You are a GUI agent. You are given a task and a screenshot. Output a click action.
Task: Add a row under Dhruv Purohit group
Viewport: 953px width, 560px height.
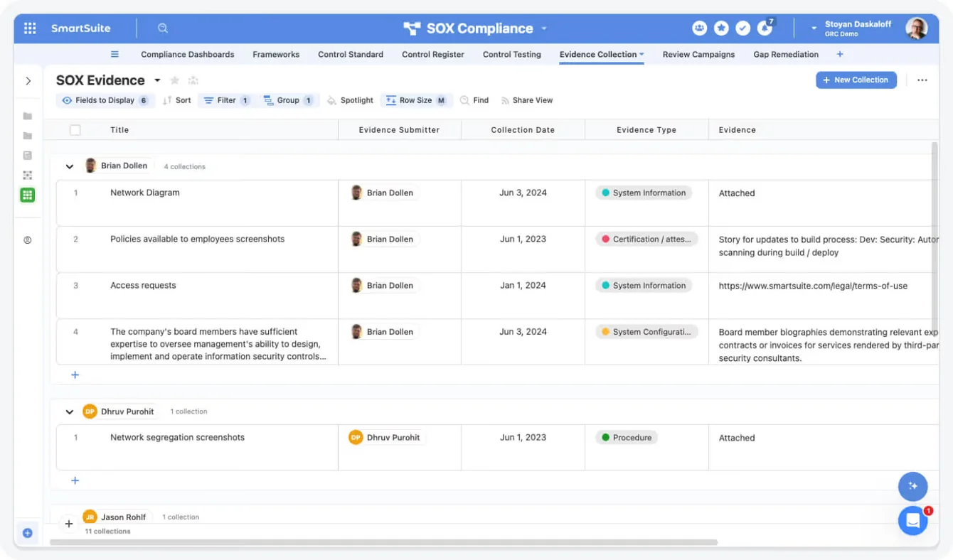point(75,481)
